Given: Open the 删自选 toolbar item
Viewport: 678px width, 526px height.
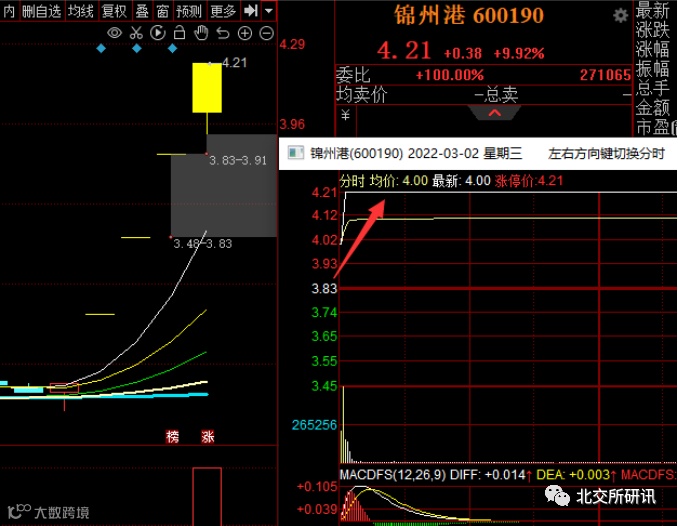Looking at the screenshot, I should click(42, 10).
